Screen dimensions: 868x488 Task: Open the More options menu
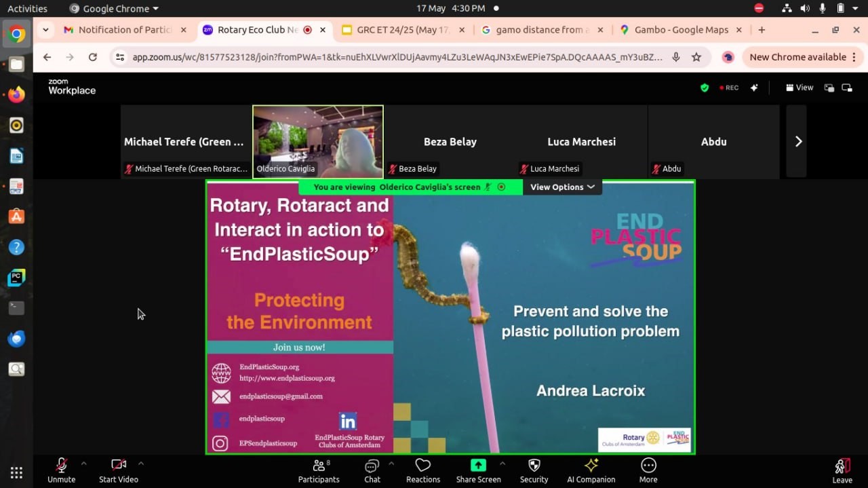(648, 470)
